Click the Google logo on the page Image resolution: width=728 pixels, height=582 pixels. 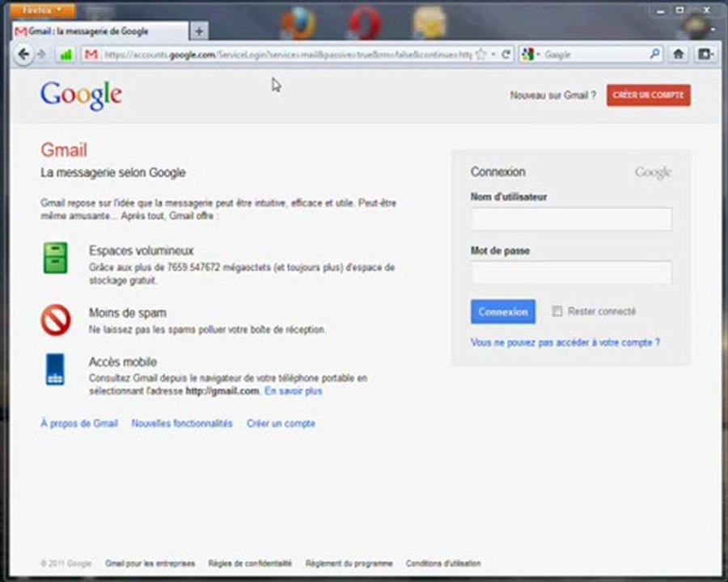coord(81,95)
